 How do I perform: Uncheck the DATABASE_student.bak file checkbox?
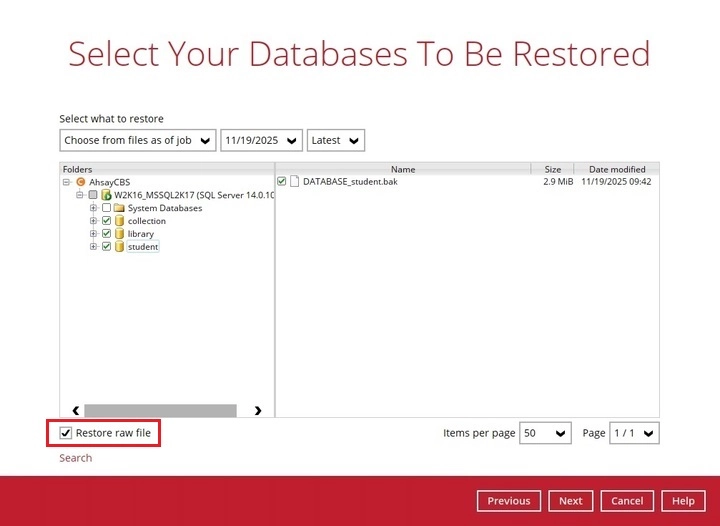[282, 182]
